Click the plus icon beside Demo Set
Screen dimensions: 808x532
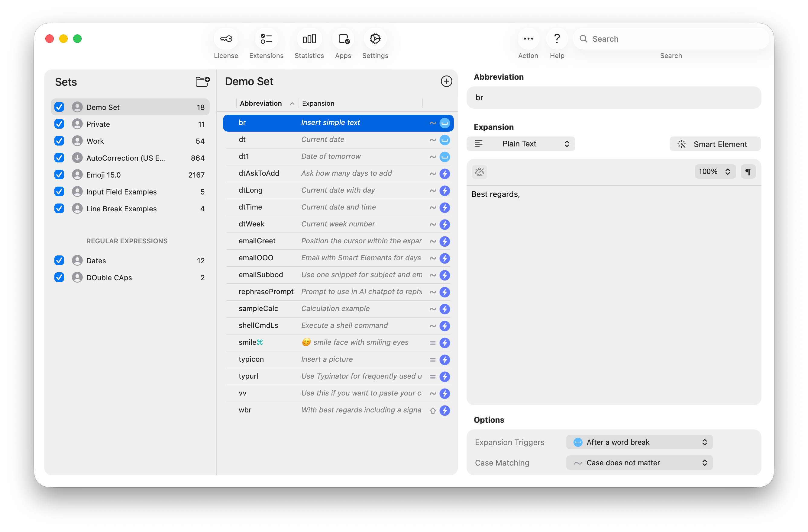click(x=446, y=82)
